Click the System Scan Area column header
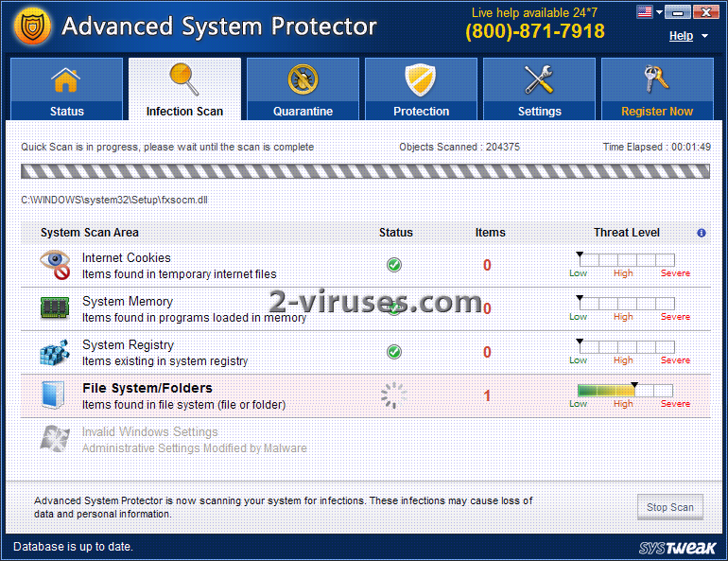Image resolution: width=728 pixels, height=561 pixels. [x=90, y=233]
